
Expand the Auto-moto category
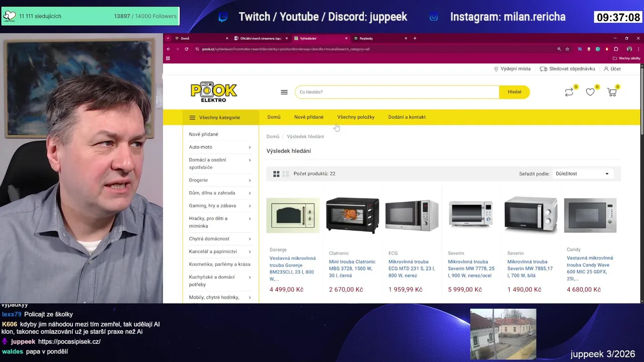pos(250,147)
